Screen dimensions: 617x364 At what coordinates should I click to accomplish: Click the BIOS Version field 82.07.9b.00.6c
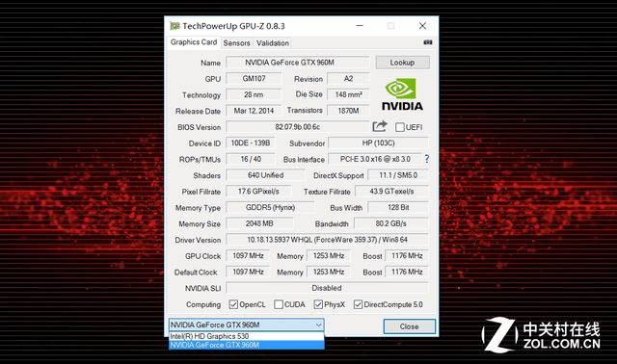click(298, 126)
